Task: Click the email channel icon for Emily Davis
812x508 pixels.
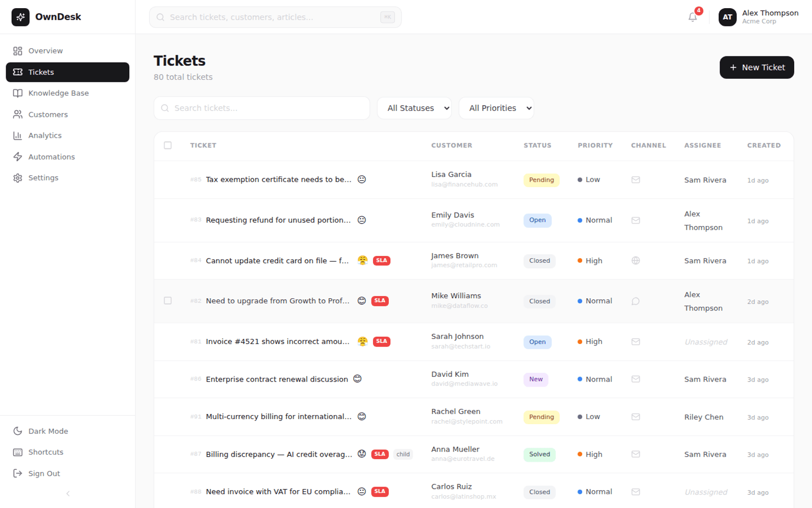Action: coord(635,220)
